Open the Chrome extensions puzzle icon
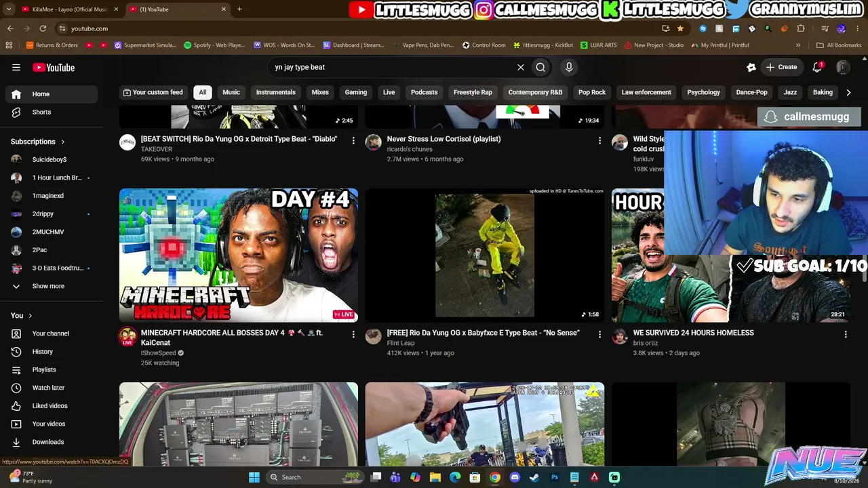 (x=801, y=28)
